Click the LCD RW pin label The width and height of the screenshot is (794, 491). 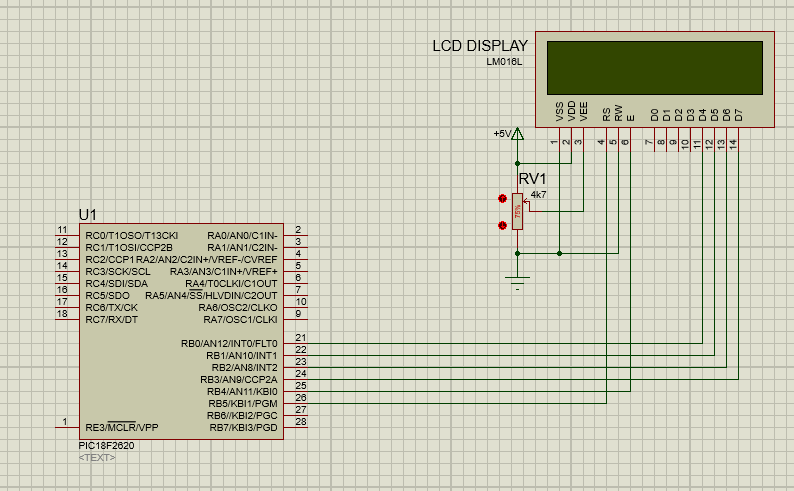point(618,113)
